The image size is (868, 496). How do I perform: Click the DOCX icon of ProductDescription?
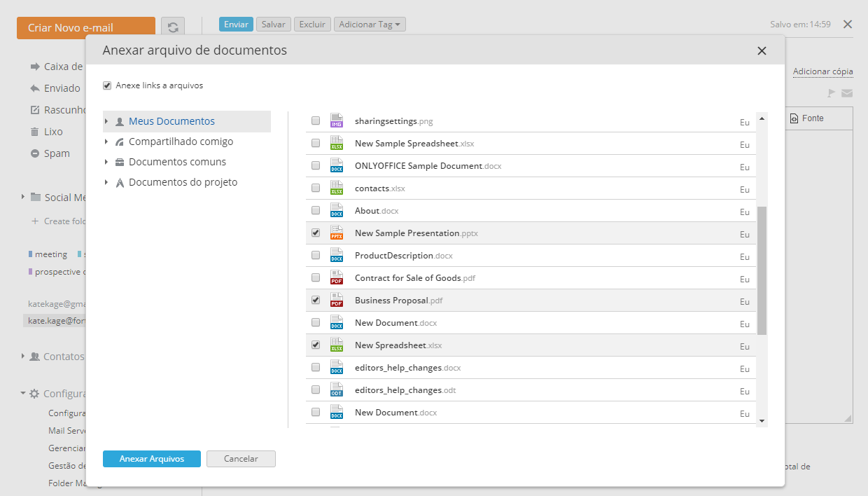(337, 255)
